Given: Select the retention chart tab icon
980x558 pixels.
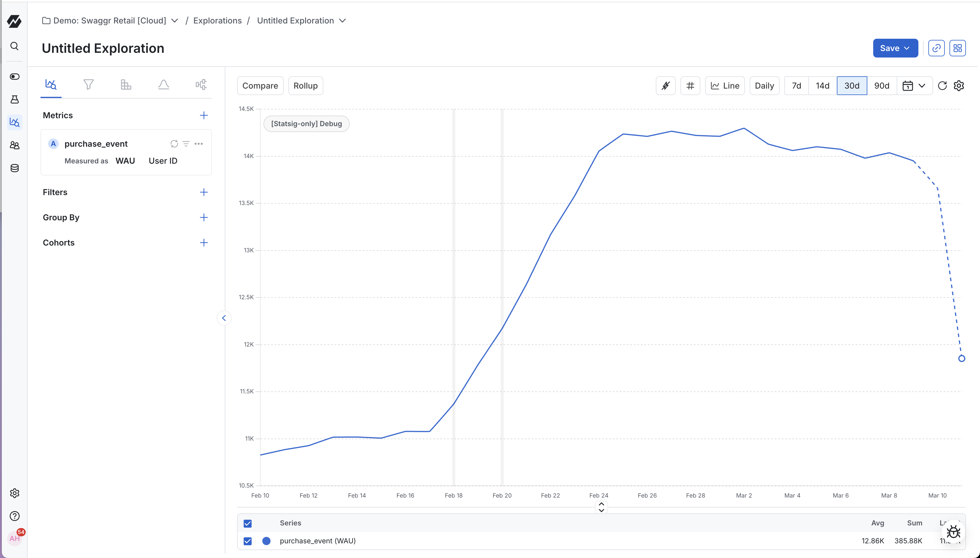Looking at the screenshot, I should click(x=126, y=84).
